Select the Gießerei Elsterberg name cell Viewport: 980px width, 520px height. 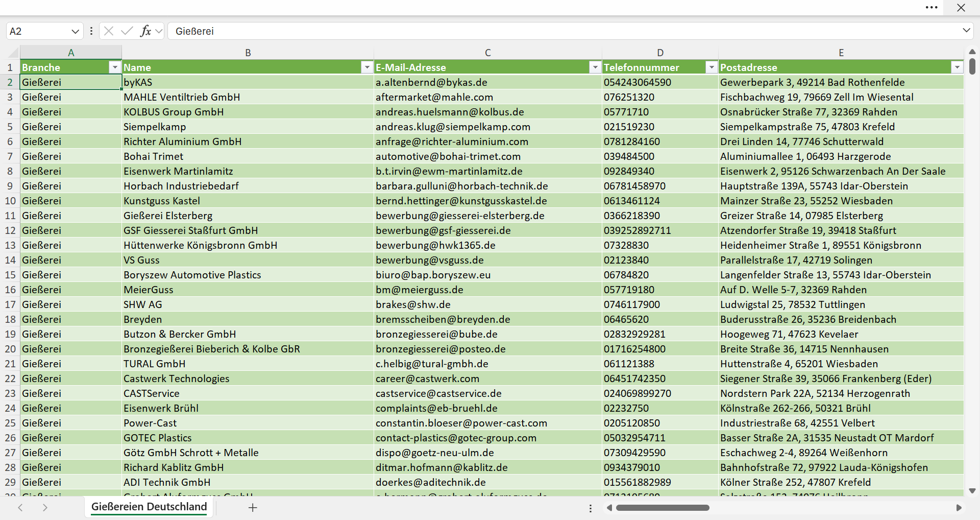point(248,216)
